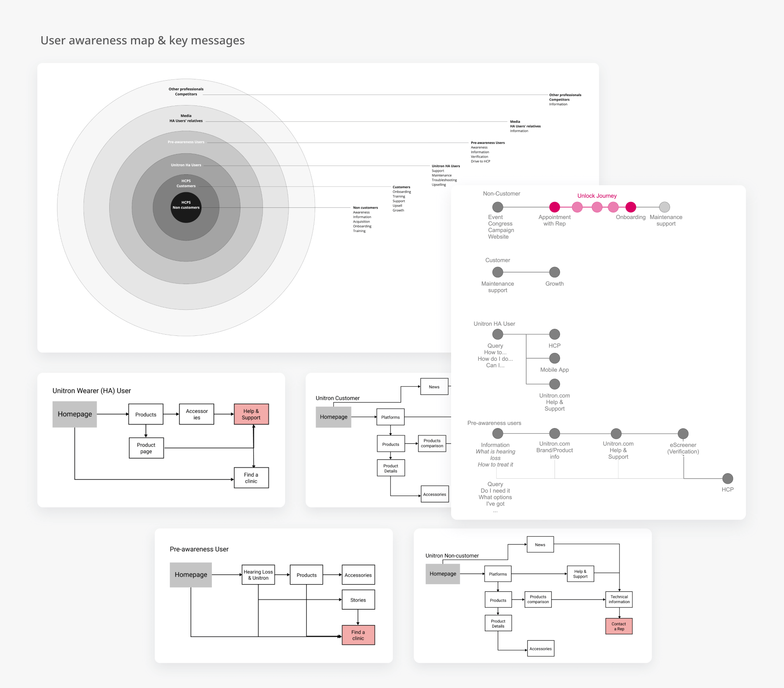Screen dimensions: 784x688
Task: Select the Pre-awareness 'Unitron.com Brand/Product info' node
Action: pyautogui.click(x=555, y=434)
